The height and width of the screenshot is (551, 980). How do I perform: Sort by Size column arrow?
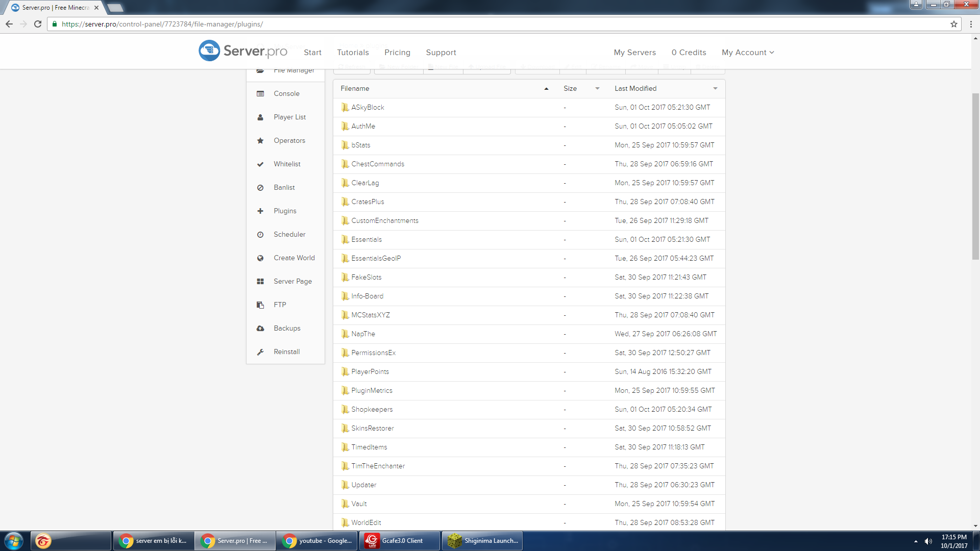tap(597, 89)
